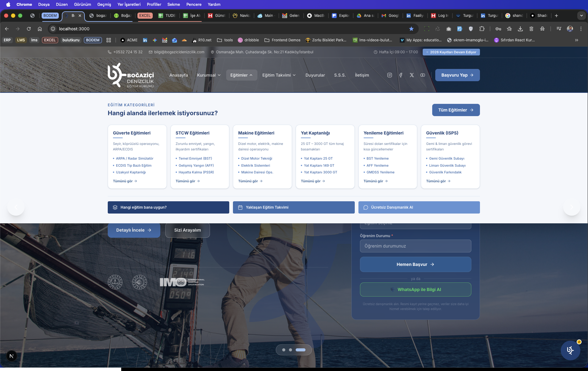Screen dimensions: 588x371
Task: Click Tümünü gör under STCW Eğitimleri
Action: [187, 181]
